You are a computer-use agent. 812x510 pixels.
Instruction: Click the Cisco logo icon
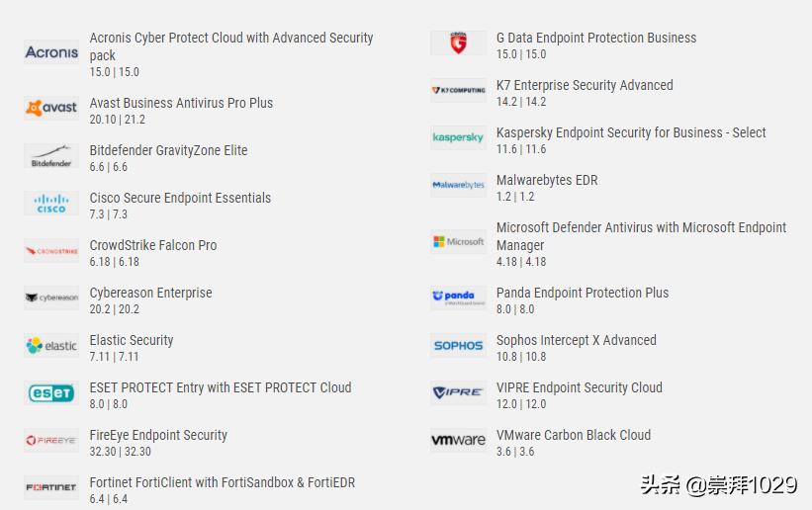tap(51, 204)
